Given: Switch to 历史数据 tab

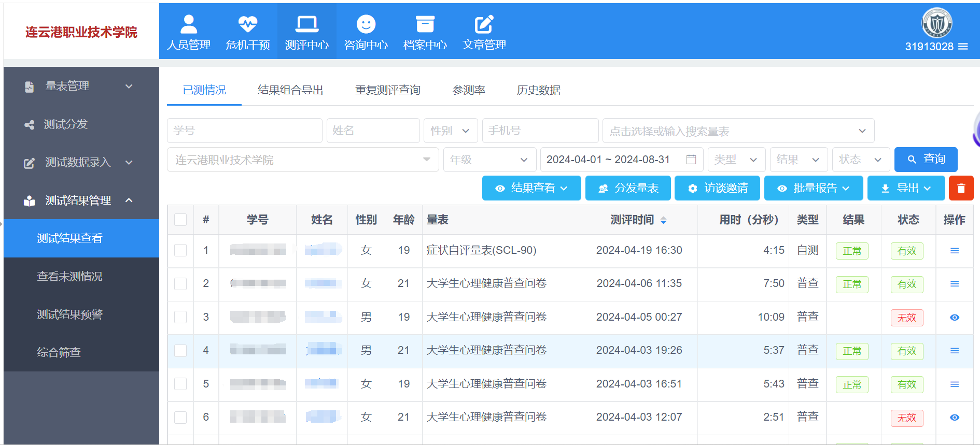Looking at the screenshot, I should click(538, 90).
